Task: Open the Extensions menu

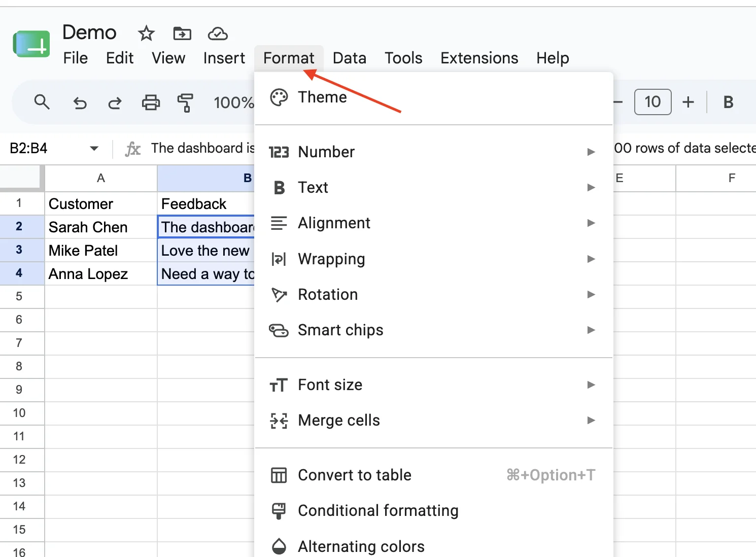Action: [x=479, y=58]
